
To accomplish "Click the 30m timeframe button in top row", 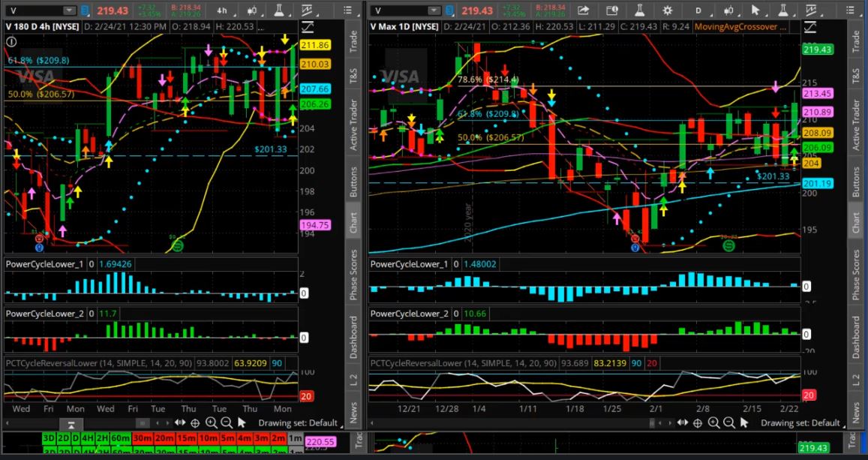I will [x=143, y=438].
